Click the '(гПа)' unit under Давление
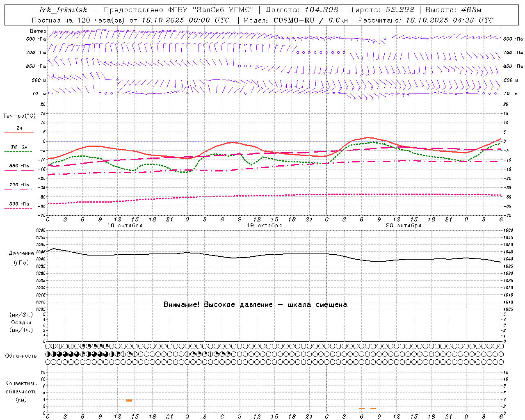525x420 pixels. point(21,263)
